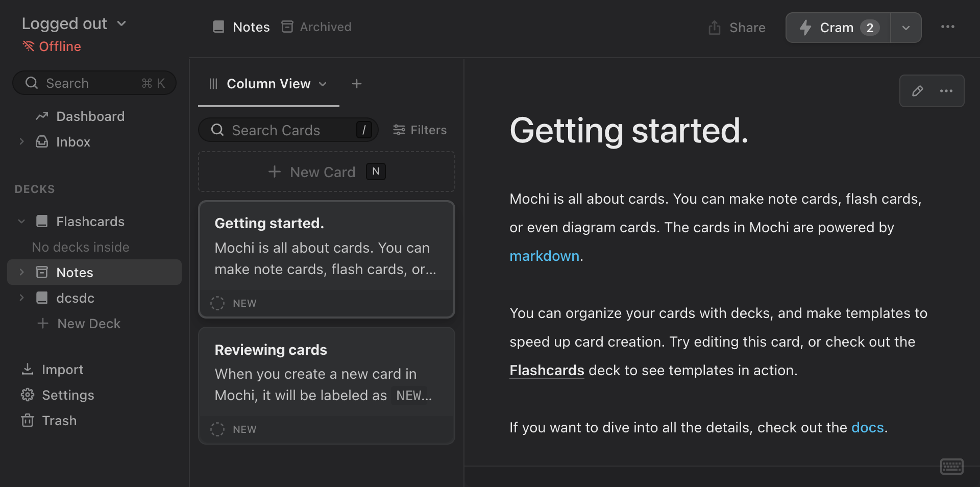
Task: Click the keyboard shortcuts icon at bottom right
Action: (951, 466)
